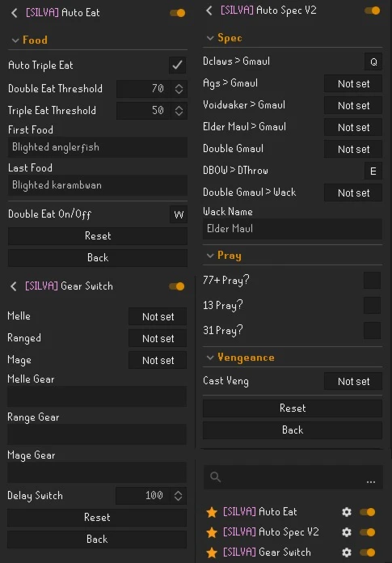Click the back arrow beside Auto Eat
This screenshot has height=563, width=392.
click(14, 13)
